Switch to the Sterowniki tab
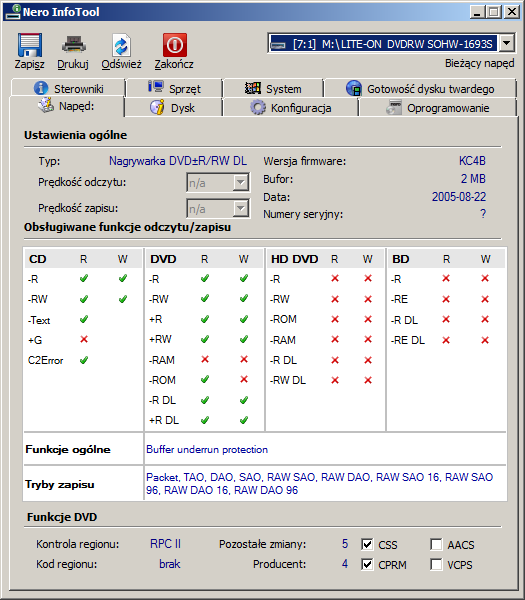 pyautogui.click(x=68, y=88)
